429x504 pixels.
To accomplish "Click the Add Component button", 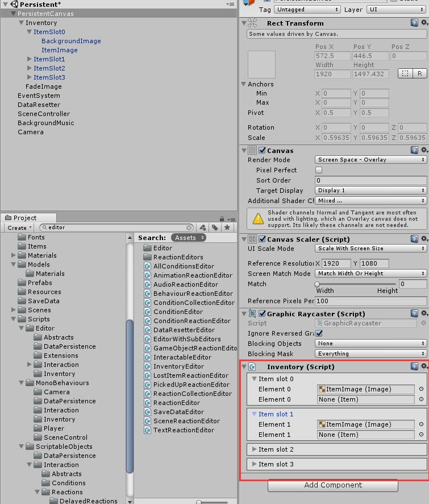I will click(332, 485).
